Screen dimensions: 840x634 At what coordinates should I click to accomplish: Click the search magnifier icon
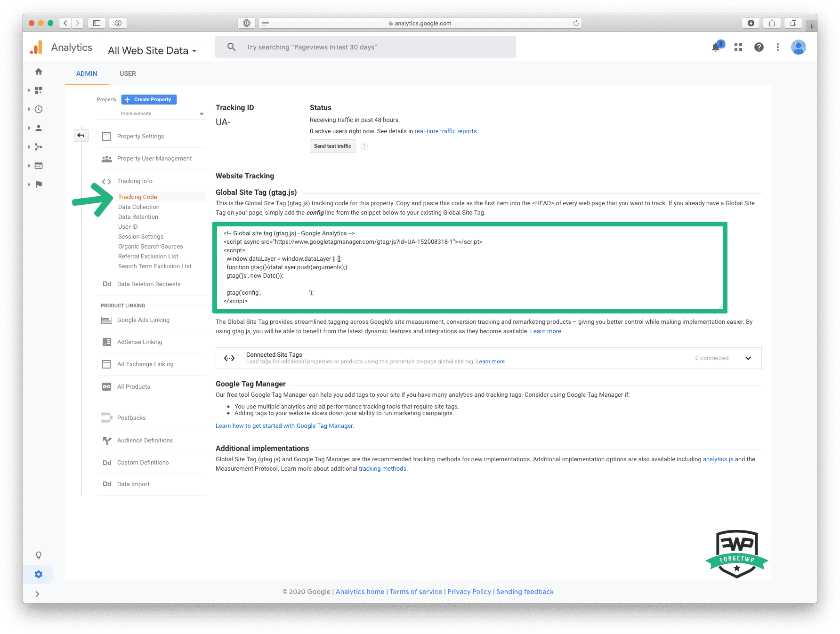pyautogui.click(x=231, y=47)
